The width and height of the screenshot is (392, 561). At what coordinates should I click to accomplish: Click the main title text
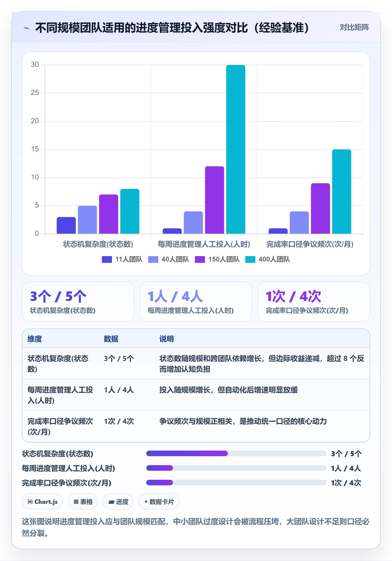[172, 28]
